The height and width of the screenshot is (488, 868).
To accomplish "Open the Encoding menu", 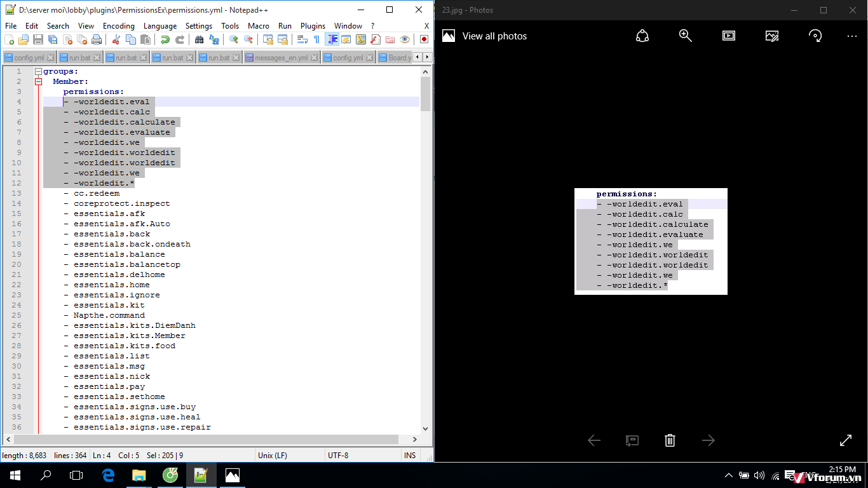I will pyautogui.click(x=118, y=26).
